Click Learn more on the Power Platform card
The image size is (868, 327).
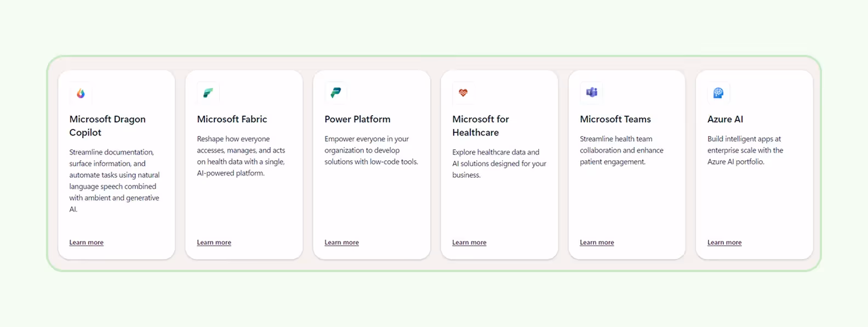(x=341, y=242)
